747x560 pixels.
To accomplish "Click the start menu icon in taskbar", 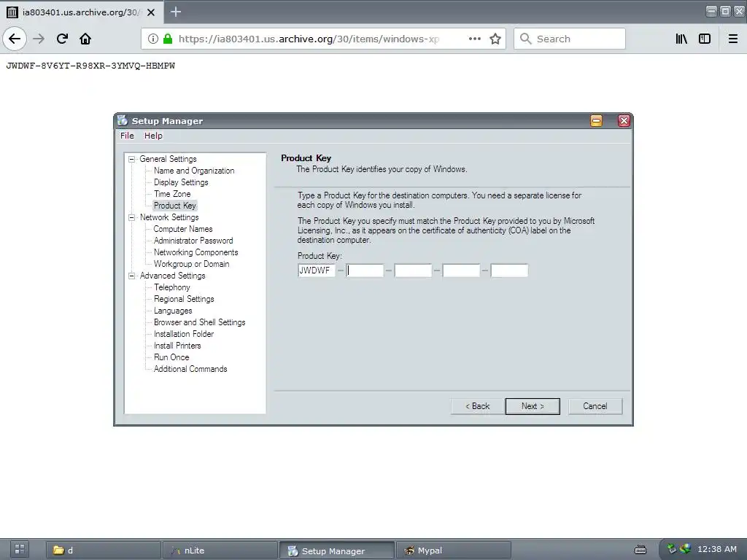I will (20, 549).
